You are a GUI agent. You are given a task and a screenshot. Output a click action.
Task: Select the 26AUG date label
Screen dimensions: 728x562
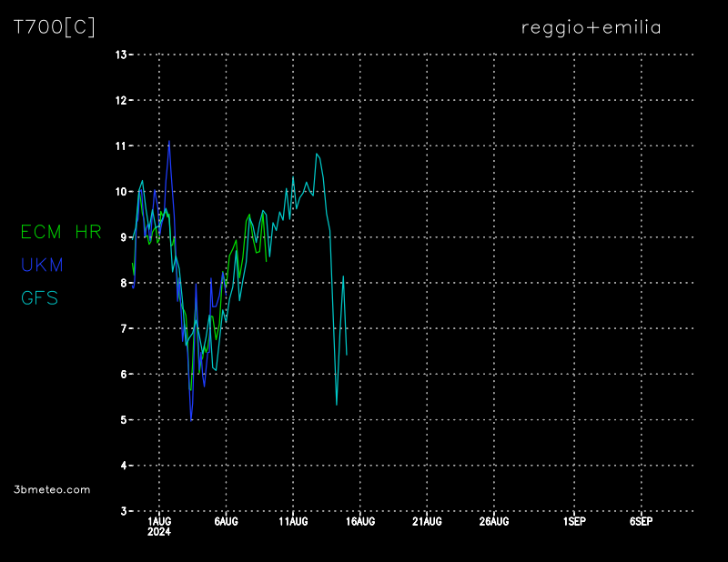coord(494,522)
